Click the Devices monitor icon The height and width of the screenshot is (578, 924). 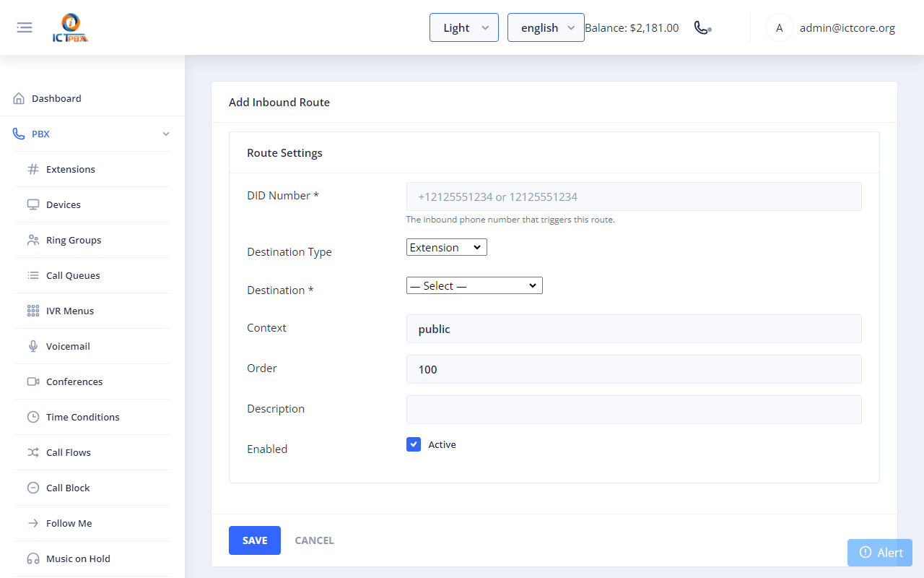coord(33,204)
